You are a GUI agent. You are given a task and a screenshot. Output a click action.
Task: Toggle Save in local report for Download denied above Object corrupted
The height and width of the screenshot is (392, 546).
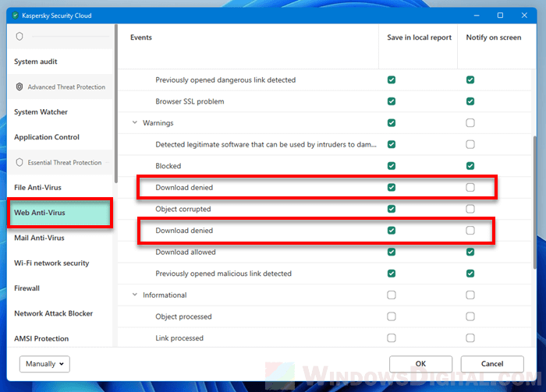click(392, 188)
